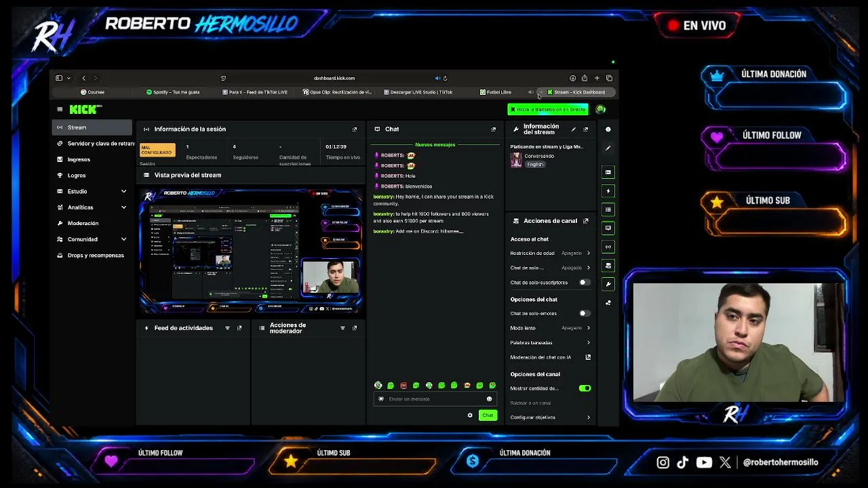Viewport: 868px width, 488px height.
Task: Switch to the Opus Clip browser tab
Action: [x=337, y=92]
